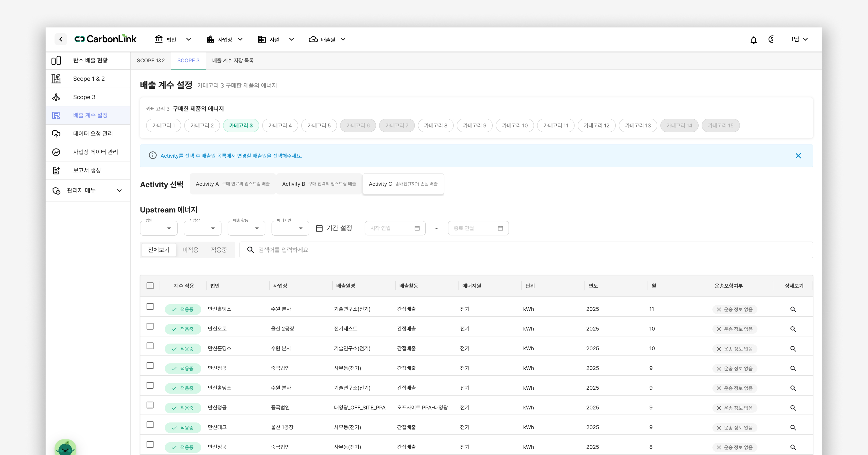Select the 카테고리 13 chip
The width and height of the screenshot is (868, 455).
tap(638, 125)
